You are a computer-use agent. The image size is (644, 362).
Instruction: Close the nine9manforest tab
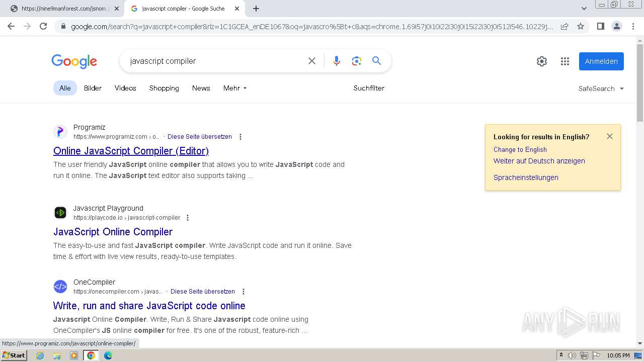117,9
